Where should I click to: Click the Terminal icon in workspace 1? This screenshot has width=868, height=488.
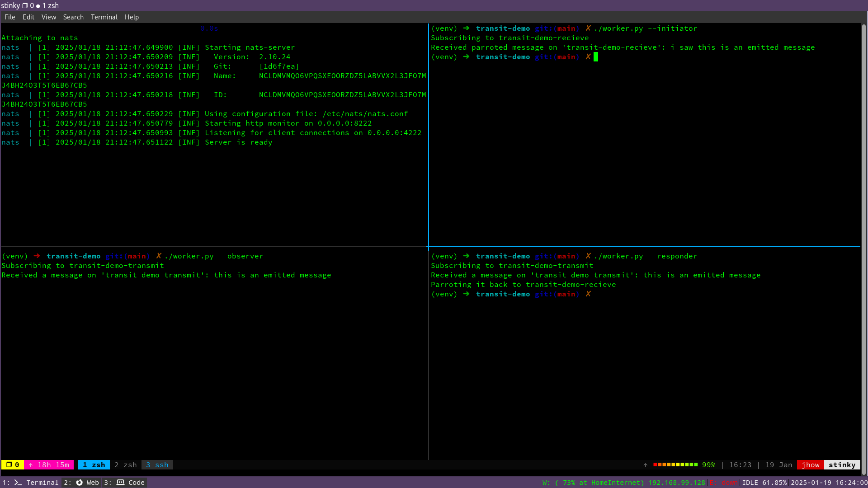tap(17, 483)
